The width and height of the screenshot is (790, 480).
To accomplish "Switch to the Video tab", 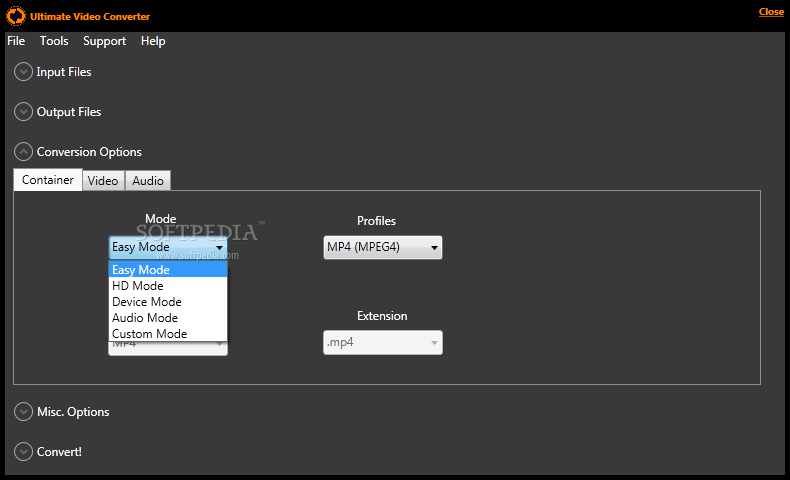I will point(103,180).
